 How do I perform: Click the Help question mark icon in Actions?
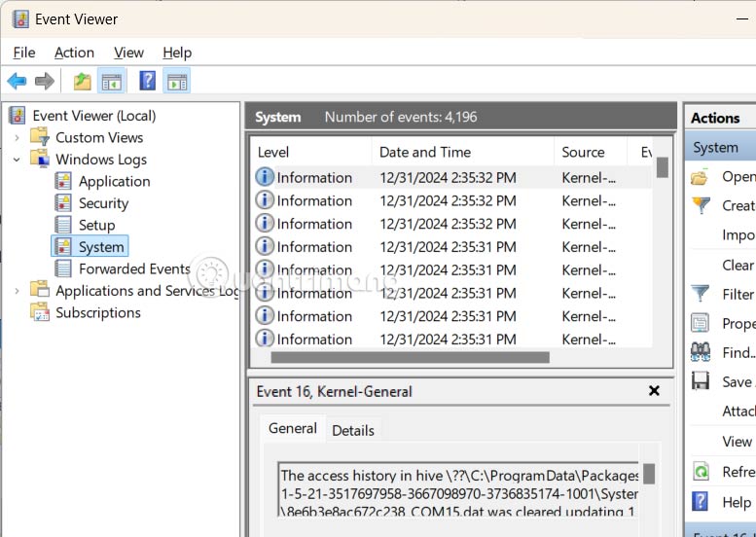[700, 501]
